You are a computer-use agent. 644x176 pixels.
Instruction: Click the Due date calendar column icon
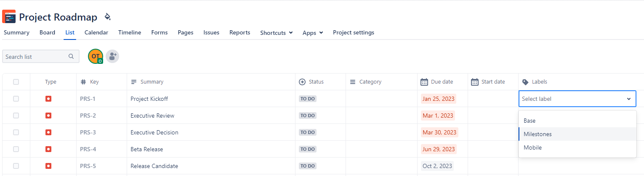pos(424,82)
